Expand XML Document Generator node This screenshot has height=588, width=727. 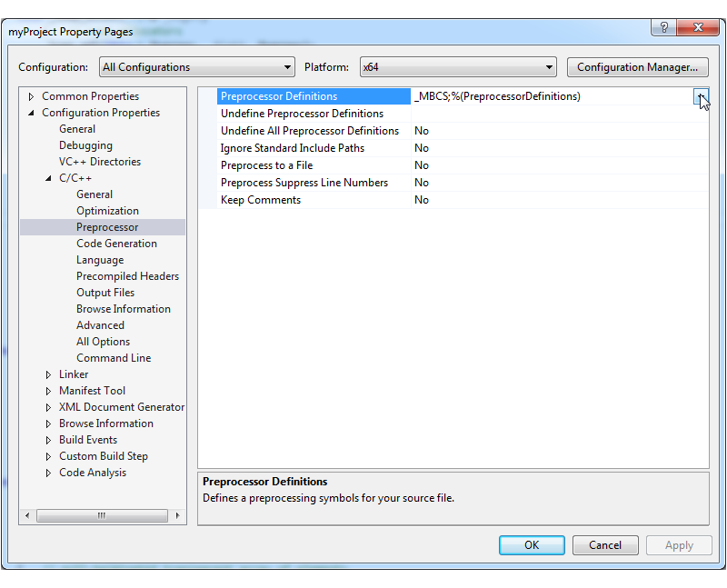pos(48,407)
